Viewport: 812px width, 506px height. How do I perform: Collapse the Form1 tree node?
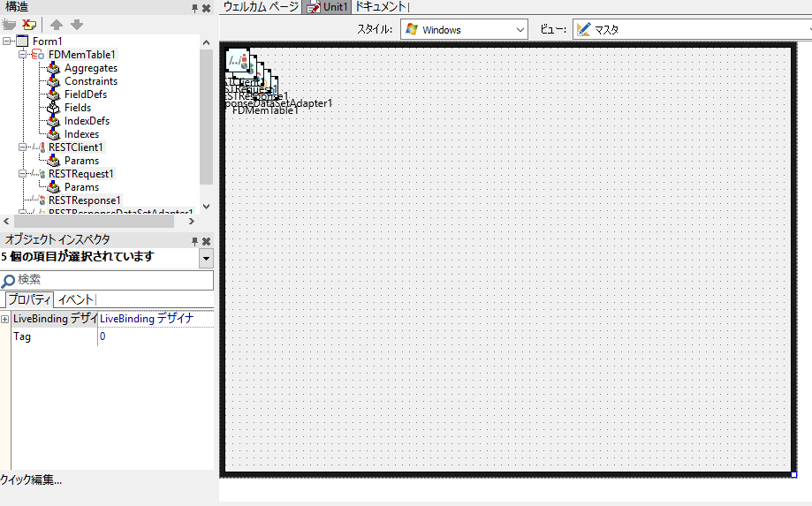pyautogui.click(x=6, y=41)
